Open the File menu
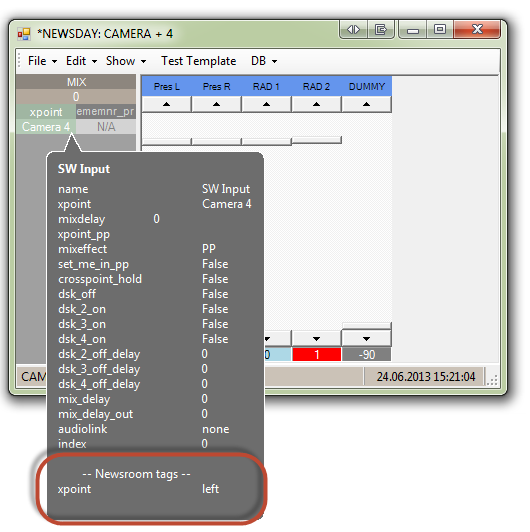Screen dimensions: 530x532 click(x=42, y=61)
